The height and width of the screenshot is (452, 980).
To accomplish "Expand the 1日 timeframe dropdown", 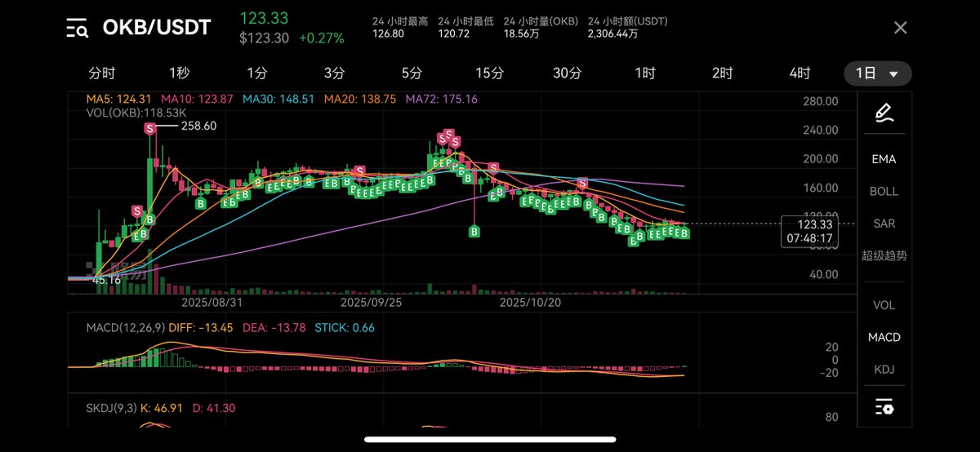I will (877, 73).
